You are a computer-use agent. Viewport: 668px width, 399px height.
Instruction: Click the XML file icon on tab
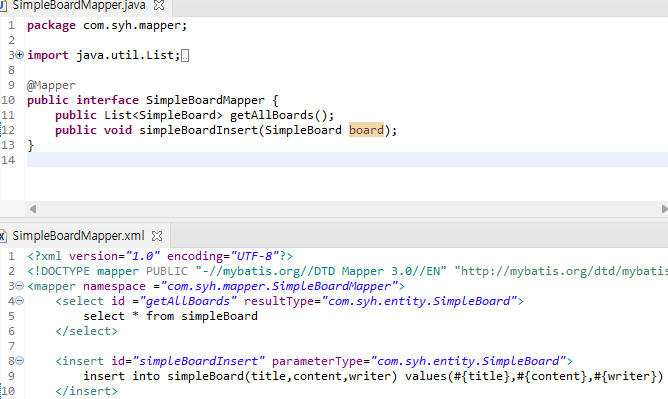(x=3, y=235)
